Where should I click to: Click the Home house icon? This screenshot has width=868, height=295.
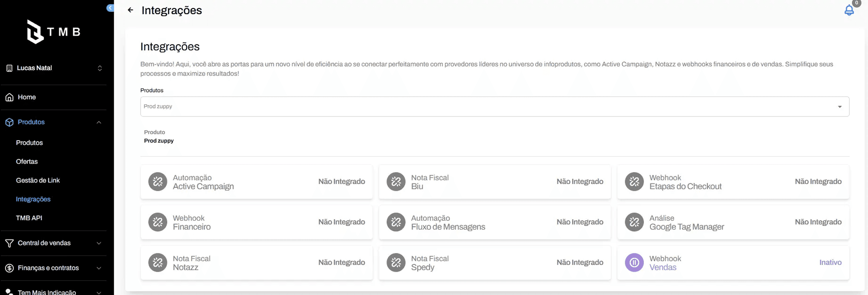click(x=9, y=97)
